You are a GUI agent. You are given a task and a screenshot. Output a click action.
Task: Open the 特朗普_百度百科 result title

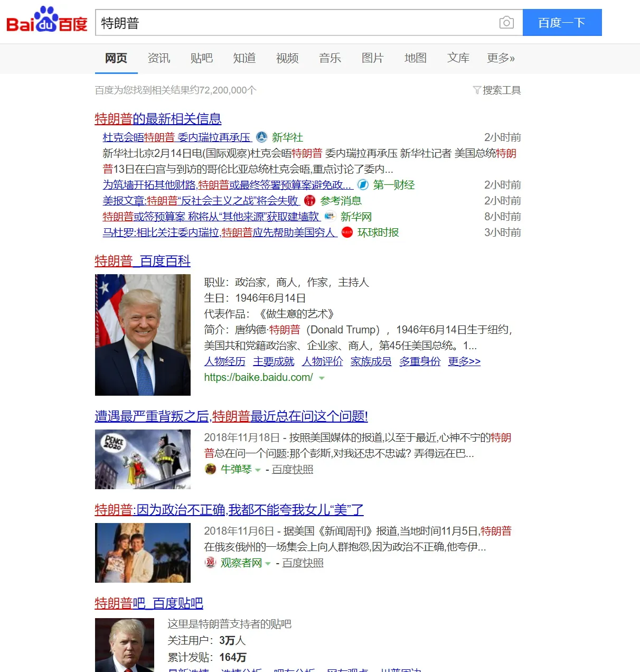click(143, 261)
